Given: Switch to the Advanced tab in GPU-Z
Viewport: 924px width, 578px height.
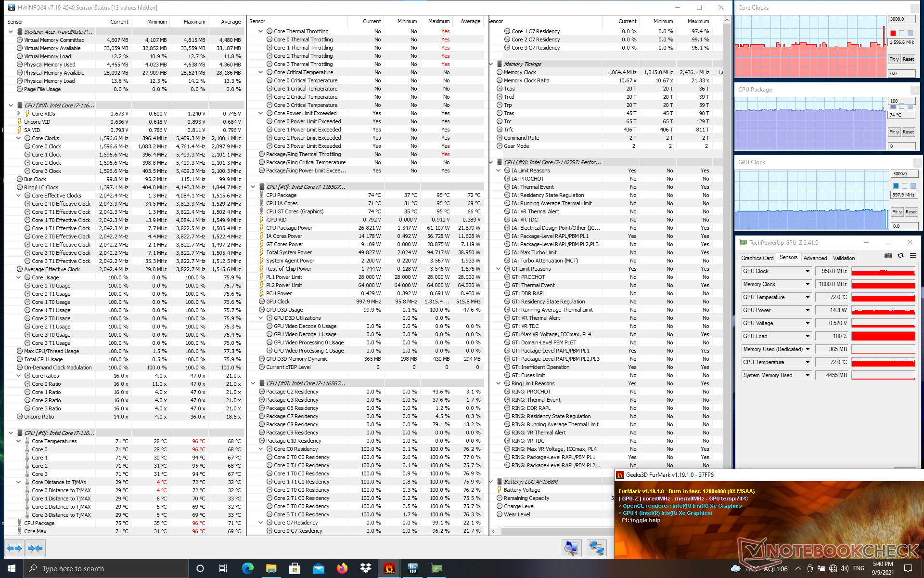Looking at the screenshot, I should pyautogui.click(x=815, y=258).
